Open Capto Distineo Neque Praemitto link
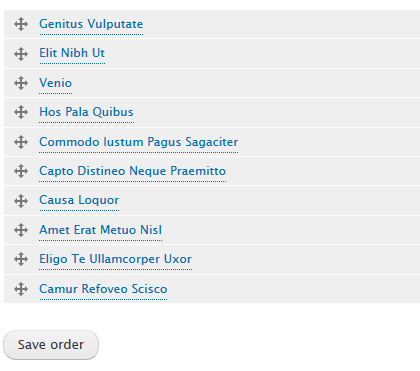 pos(133,171)
